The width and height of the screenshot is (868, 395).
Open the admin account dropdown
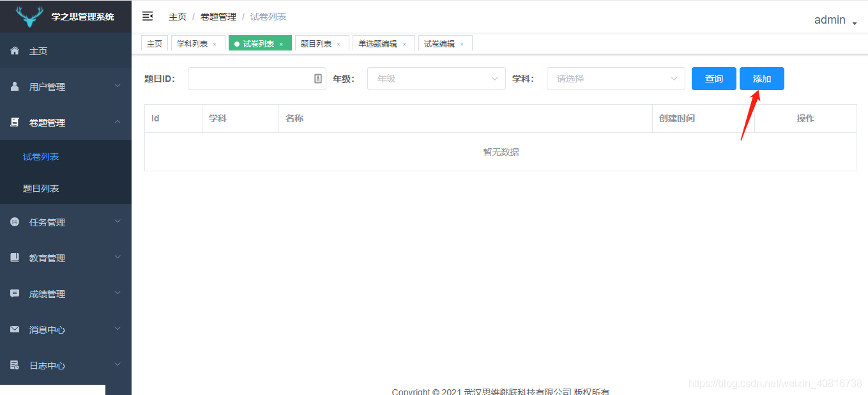[x=835, y=20]
